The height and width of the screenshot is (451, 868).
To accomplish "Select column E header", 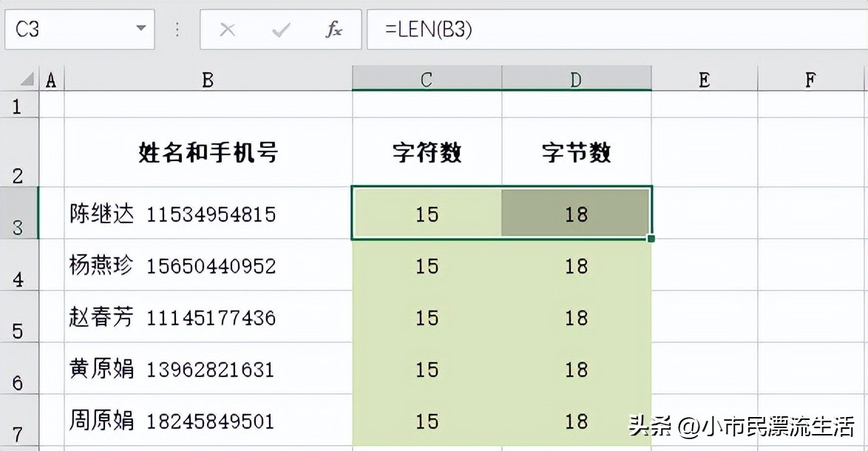I will click(705, 79).
